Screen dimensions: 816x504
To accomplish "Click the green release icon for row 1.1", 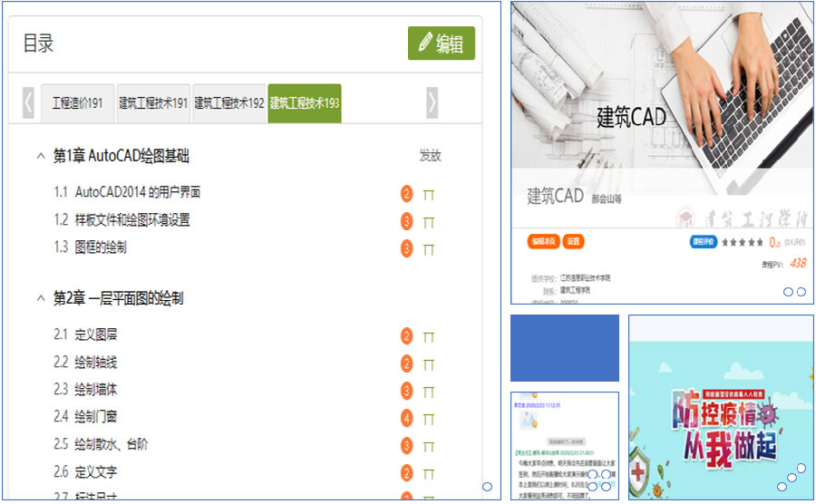I will click(x=428, y=195).
